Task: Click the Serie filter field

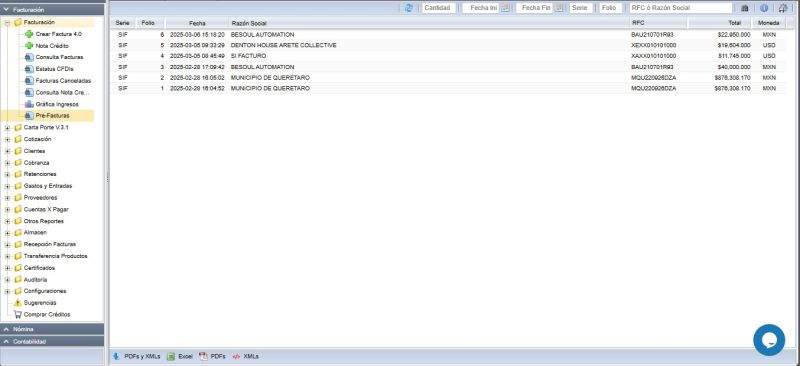Action: point(581,8)
